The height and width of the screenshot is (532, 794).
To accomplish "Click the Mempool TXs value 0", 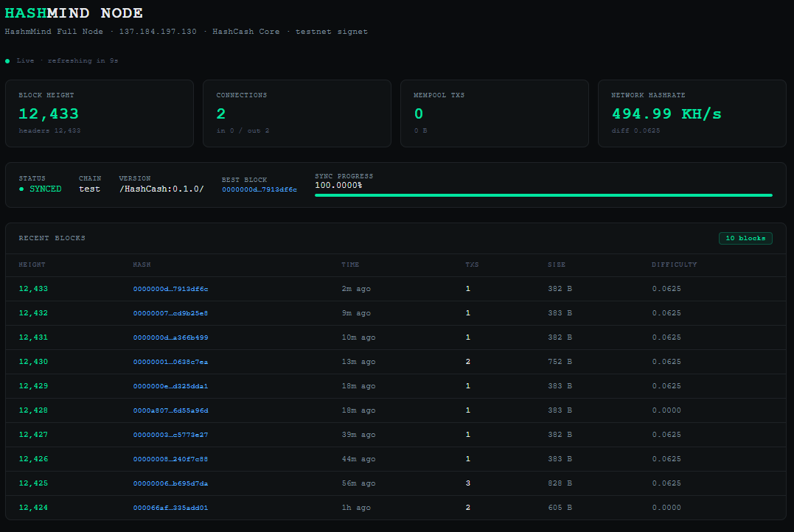I will click(419, 114).
